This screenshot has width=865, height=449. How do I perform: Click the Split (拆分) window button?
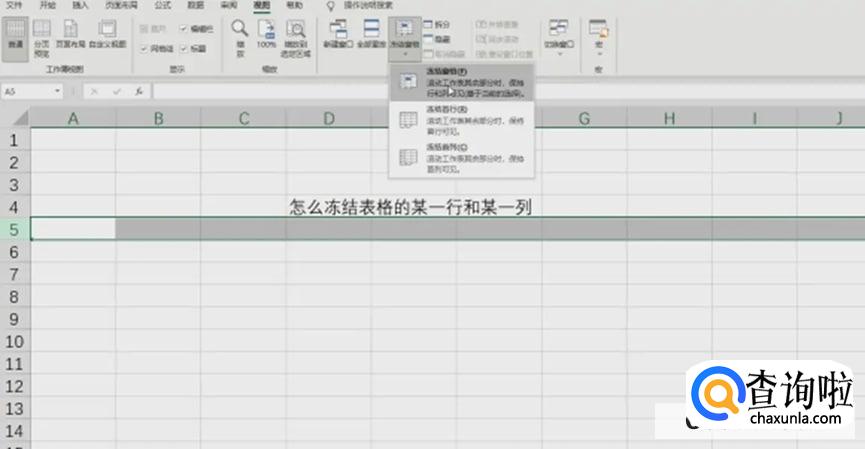tap(436, 25)
